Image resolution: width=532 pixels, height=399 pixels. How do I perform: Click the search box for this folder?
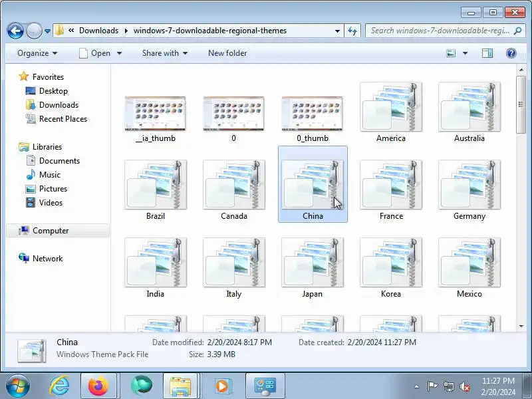(x=440, y=31)
